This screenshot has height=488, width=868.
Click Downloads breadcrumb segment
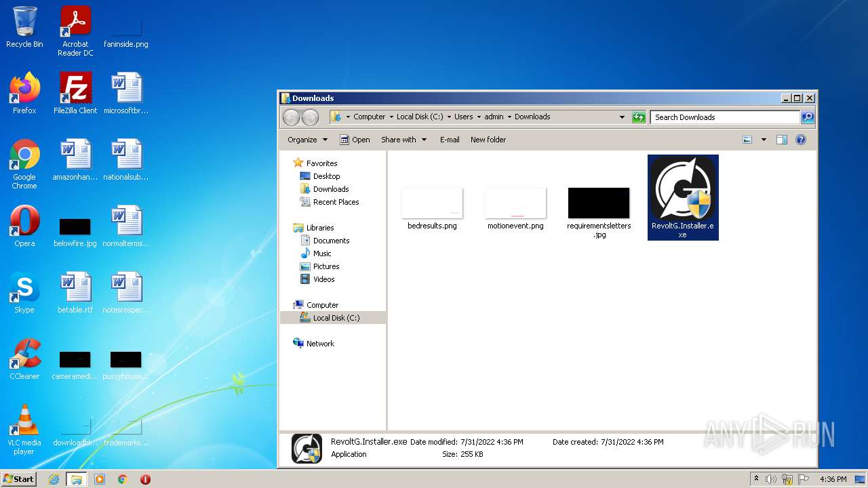tap(532, 117)
